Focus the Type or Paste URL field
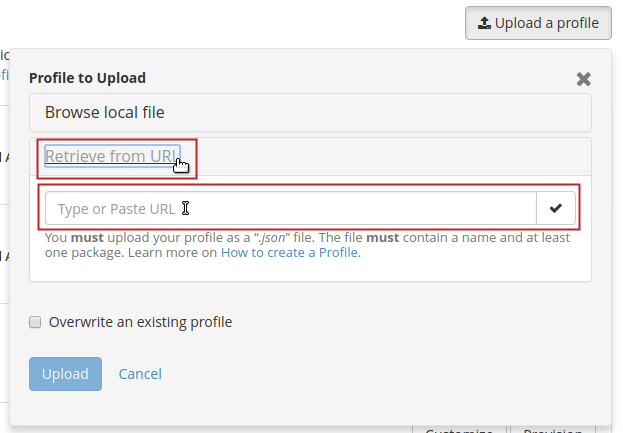This screenshot has width=623, height=433. point(290,208)
